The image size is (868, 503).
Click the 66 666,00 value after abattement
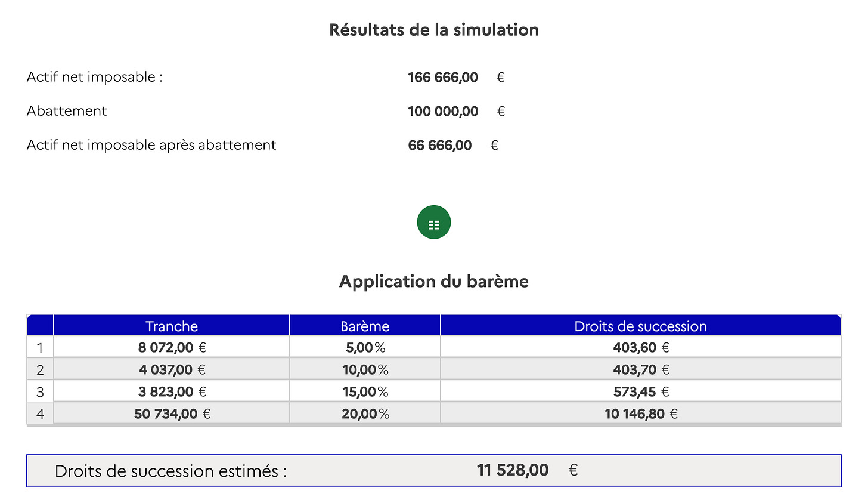[440, 145]
